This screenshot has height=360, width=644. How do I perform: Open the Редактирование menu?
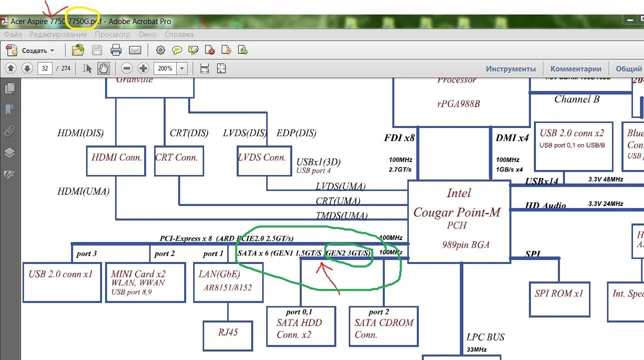58,34
